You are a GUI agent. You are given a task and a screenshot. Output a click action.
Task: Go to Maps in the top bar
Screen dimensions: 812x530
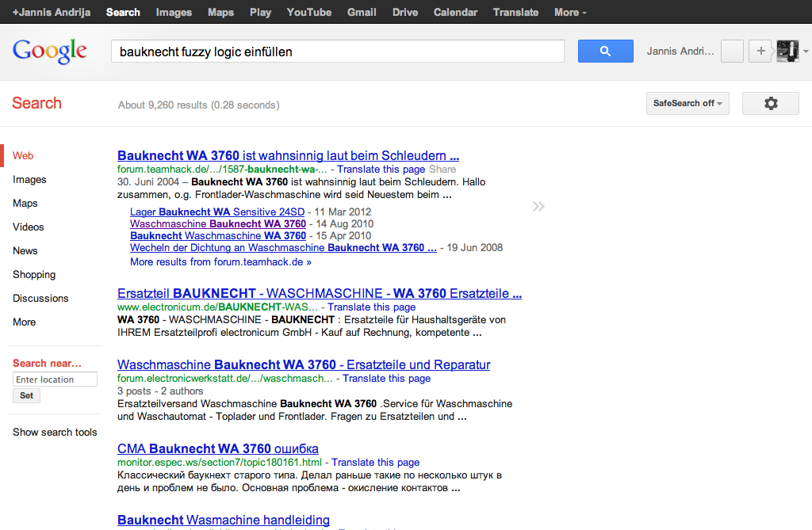point(220,13)
